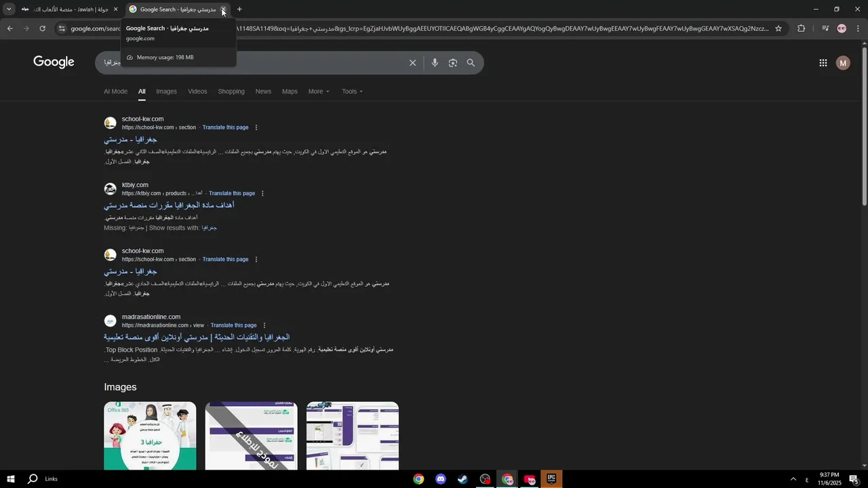Show results with جغرافيا link
Viewport: 868px width, 488px height.
[210, 228]
